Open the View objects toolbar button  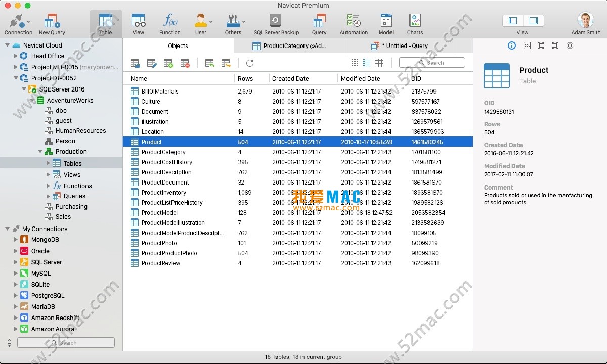[138, 24]
